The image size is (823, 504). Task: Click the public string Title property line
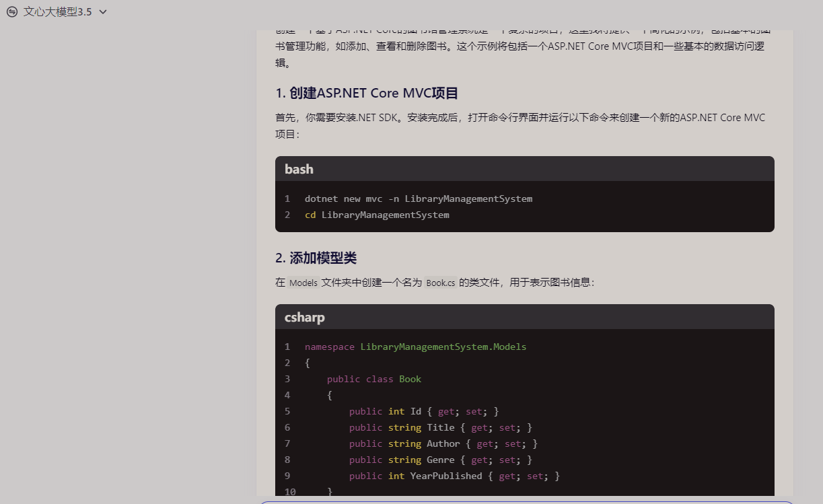441,427
